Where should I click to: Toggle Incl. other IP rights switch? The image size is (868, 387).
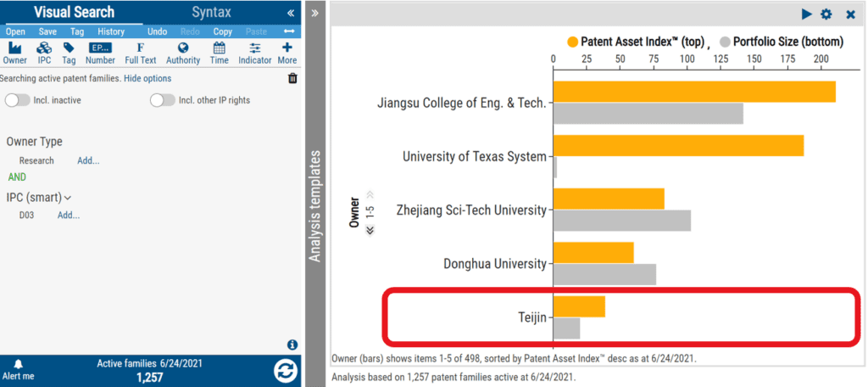pos(163,100)
